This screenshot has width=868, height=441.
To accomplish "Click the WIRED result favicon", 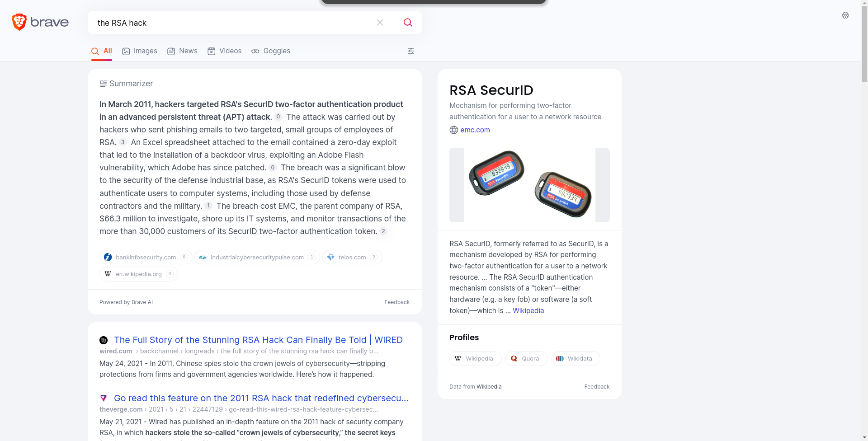I will (x=104, y=340).
